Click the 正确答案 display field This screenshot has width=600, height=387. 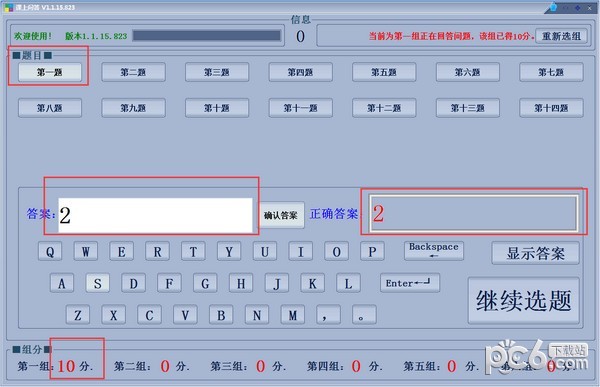473,214
